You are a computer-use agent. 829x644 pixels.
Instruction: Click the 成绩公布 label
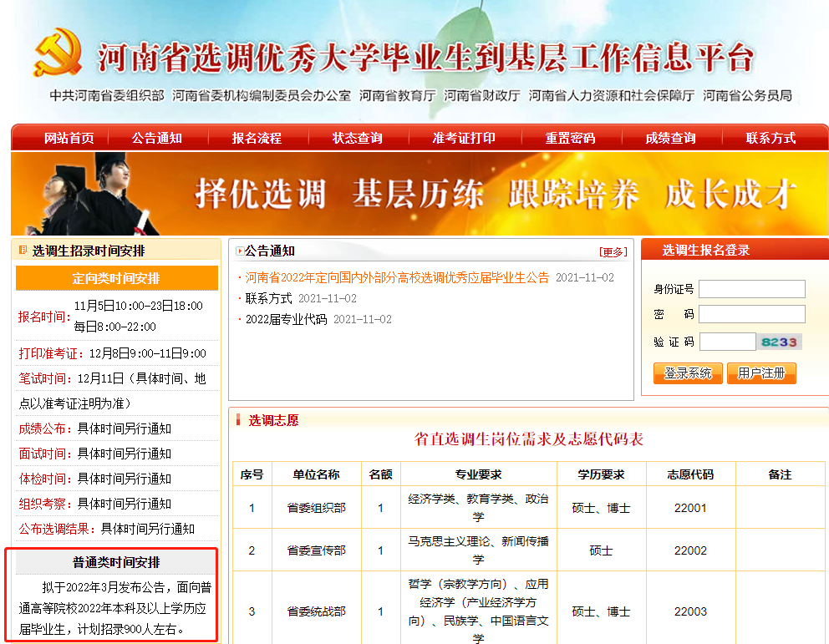[45, 428]
